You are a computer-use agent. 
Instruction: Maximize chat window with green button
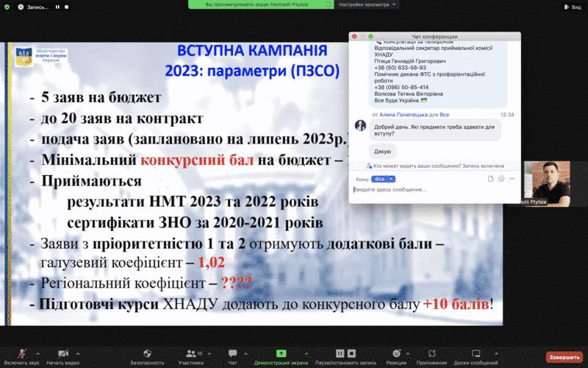(x=370, y=36)
